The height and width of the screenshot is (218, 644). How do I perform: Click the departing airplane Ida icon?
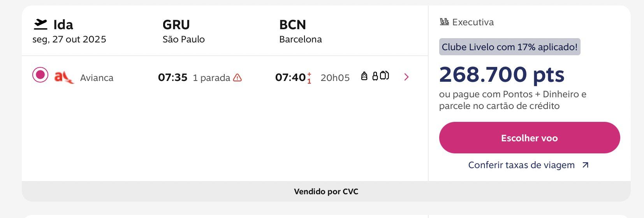tap(40, 25)
